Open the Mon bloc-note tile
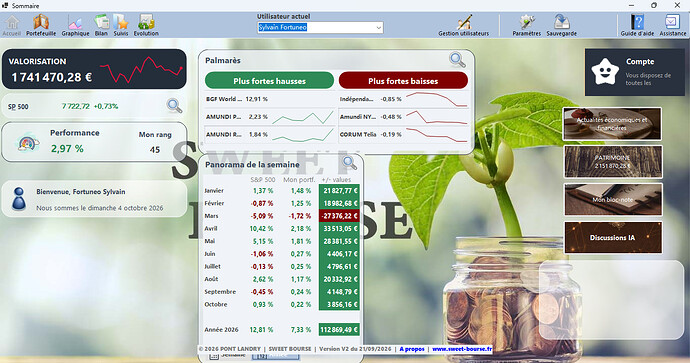Screen dimensions: 690x363 click(613, 199)
